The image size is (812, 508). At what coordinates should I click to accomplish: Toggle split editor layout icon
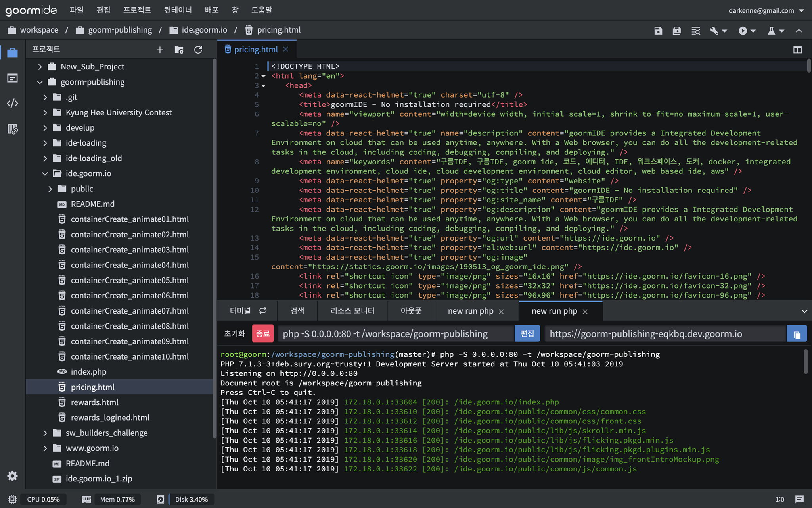[x=797, y=50]
